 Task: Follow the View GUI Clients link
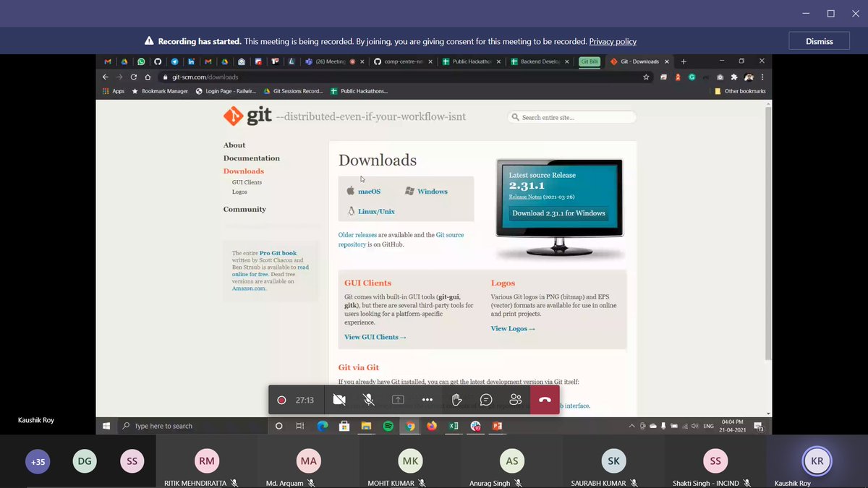coord(375,338)
